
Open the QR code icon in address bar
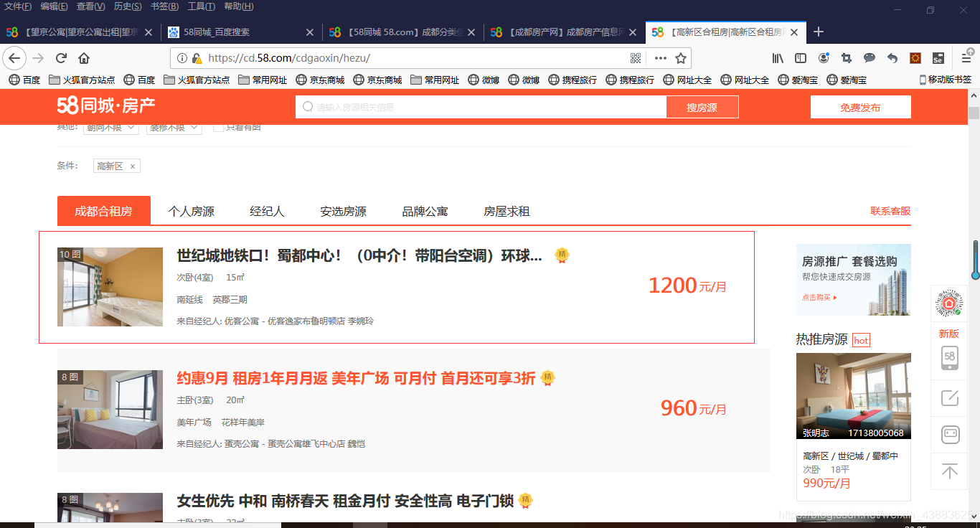tap(635, 58)
